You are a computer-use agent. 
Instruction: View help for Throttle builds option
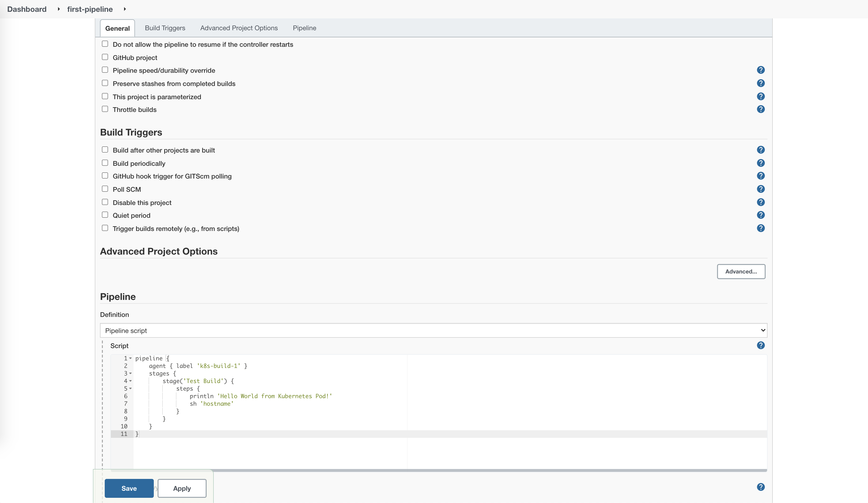[761, 109]
